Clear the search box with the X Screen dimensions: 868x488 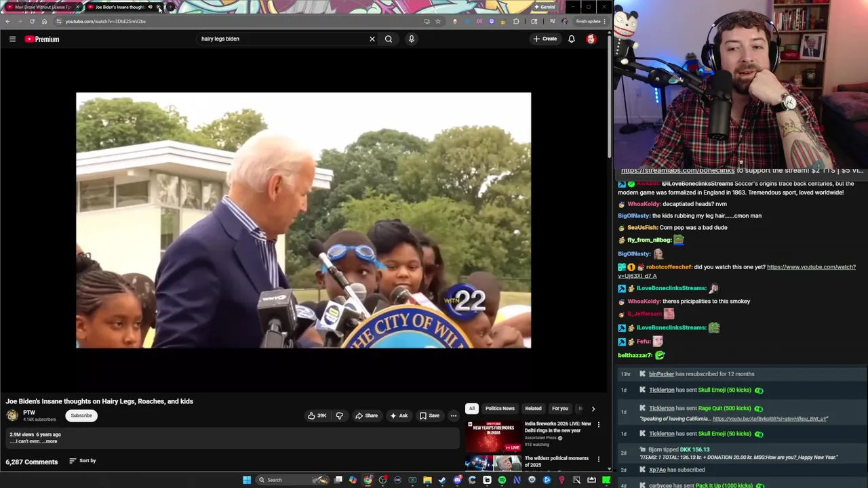coord(372,39)
